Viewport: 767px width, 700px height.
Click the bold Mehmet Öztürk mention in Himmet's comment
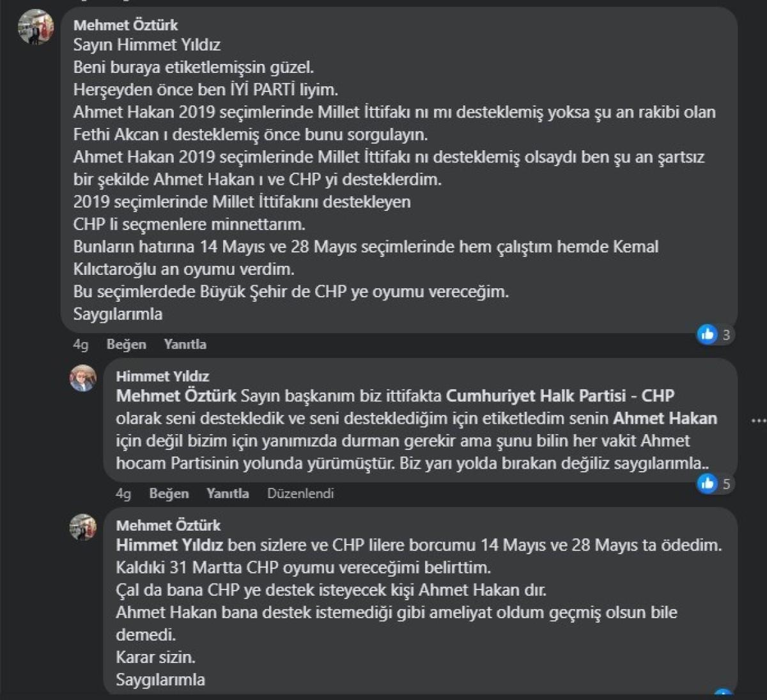coord(176,396)
